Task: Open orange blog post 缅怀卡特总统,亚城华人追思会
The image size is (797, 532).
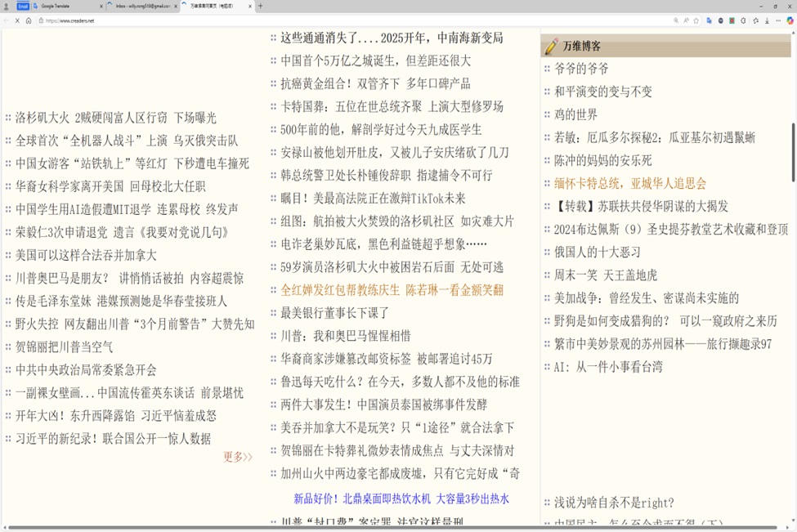Action: pyautogui.click(x=630, y=184)
